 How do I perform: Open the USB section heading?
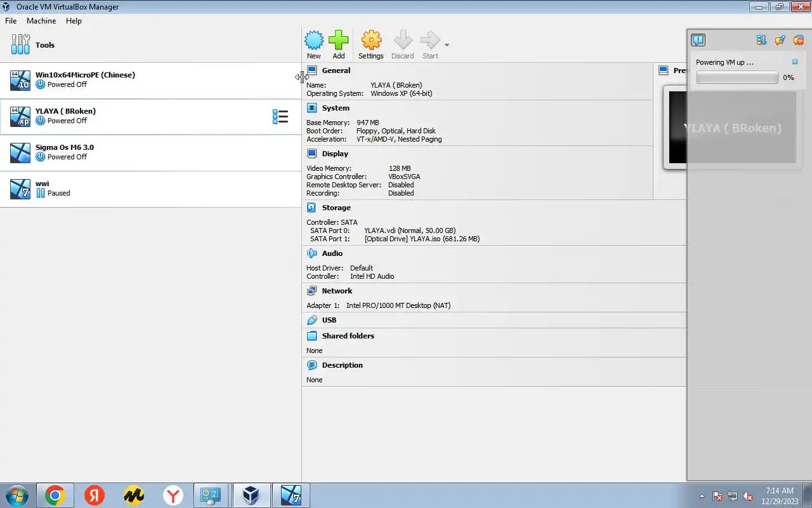[329, 320]
